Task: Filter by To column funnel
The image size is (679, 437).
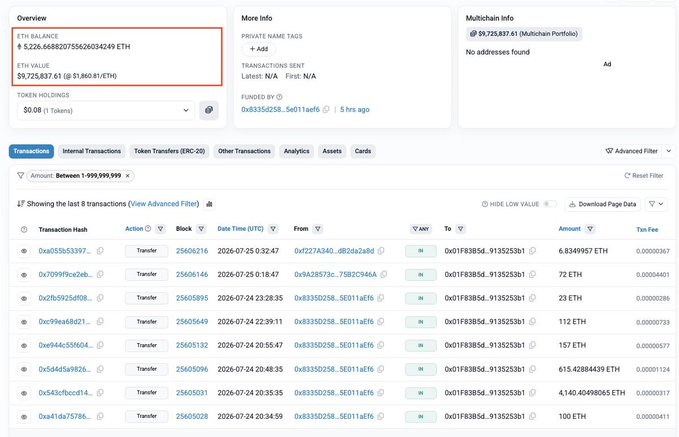Action: pos(461,229)
